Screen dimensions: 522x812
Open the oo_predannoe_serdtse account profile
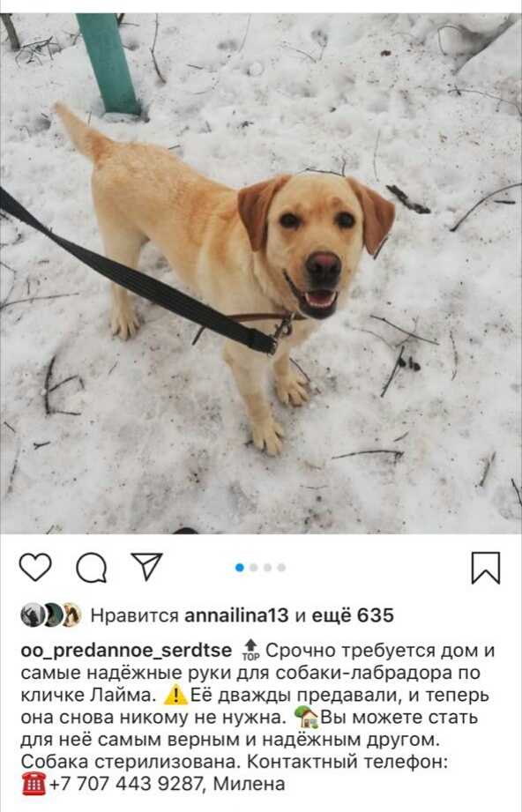coord(126,651)
